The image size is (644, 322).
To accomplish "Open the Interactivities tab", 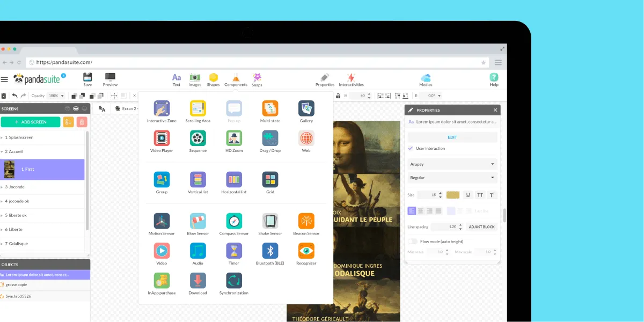I will click(351, 79).
